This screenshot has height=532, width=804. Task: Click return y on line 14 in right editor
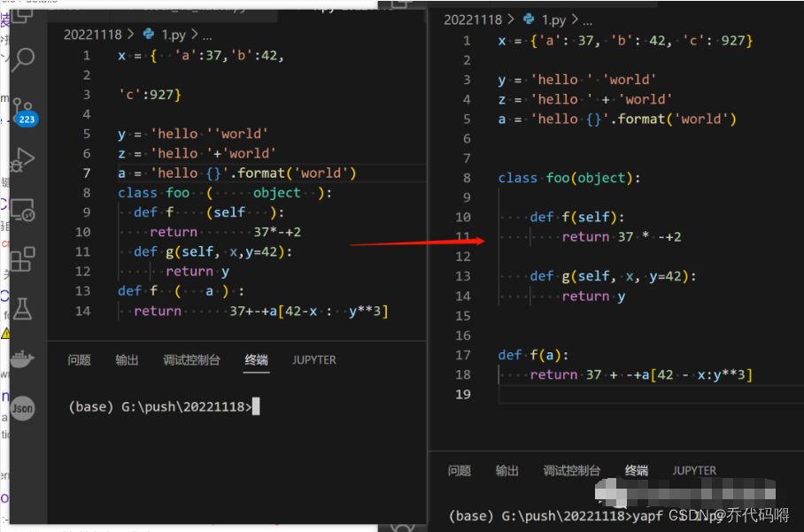coord(594,297)
